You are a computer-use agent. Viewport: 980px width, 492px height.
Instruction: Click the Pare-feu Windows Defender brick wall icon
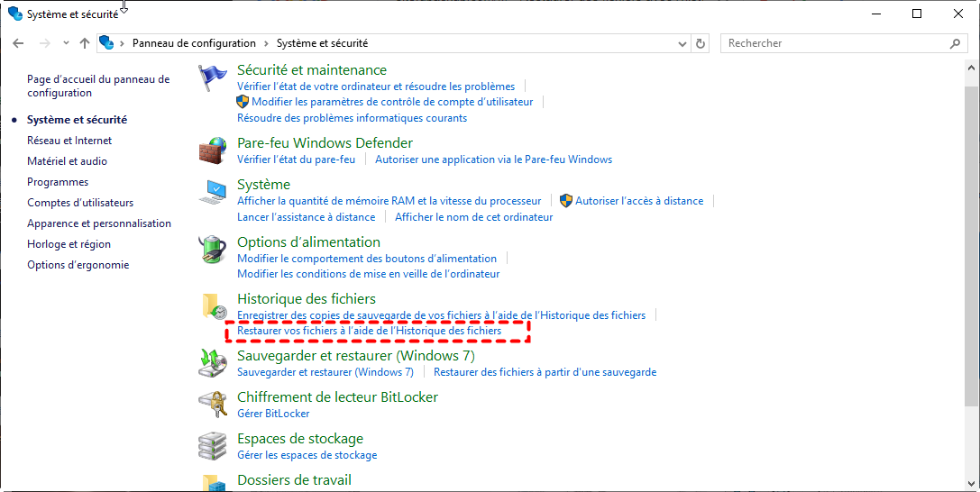(213, 151)
